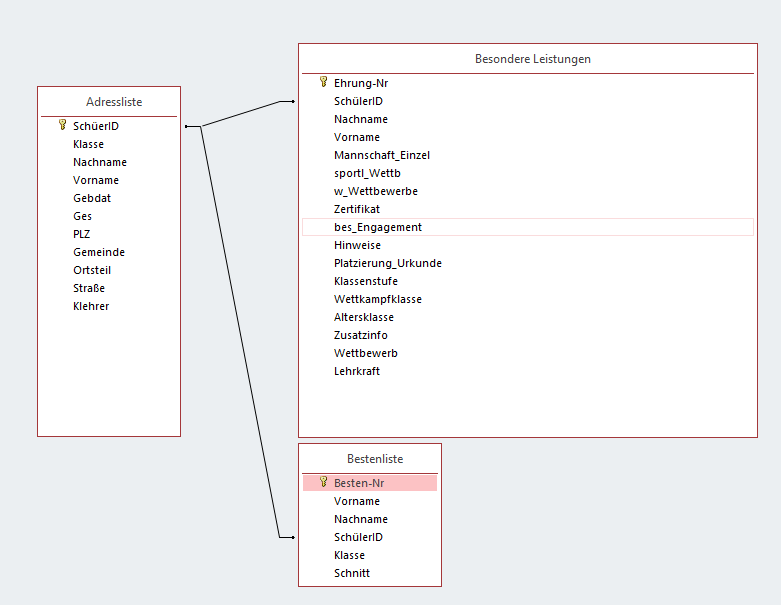Click the Mannschaft_Einzel field
The image size is (781, 605).
click(x=381, y=155)
